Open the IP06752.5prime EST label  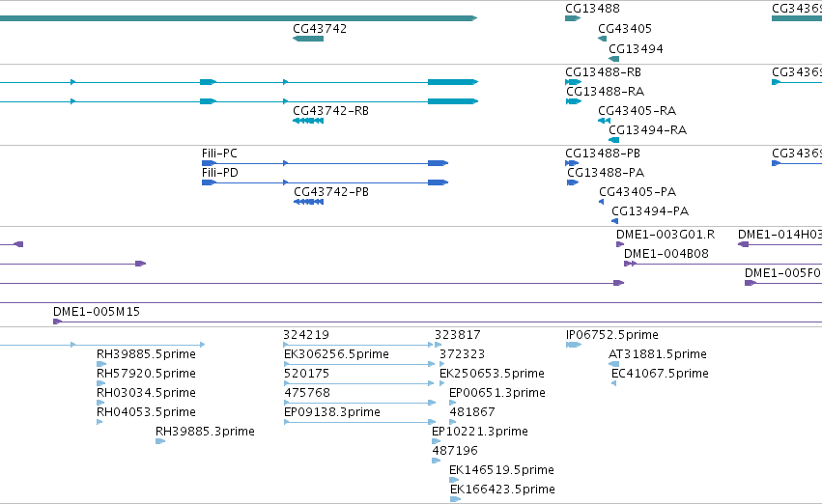[612, 335]
